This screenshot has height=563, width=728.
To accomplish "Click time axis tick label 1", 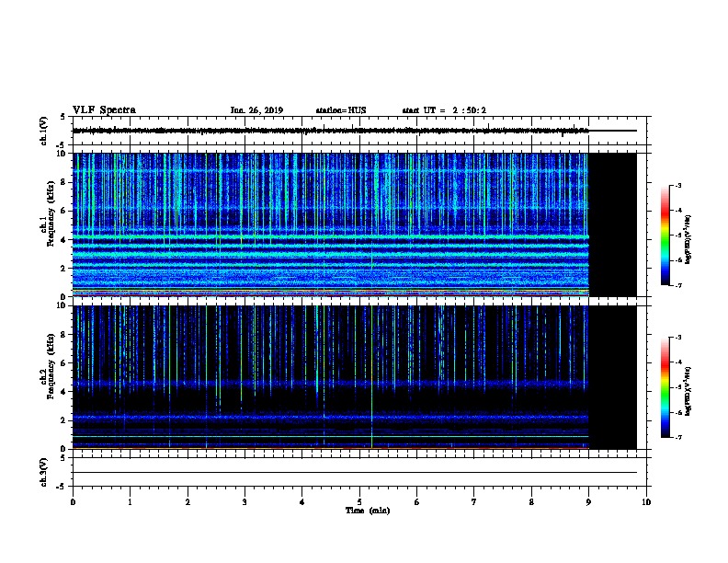I will tap(130, 501).
